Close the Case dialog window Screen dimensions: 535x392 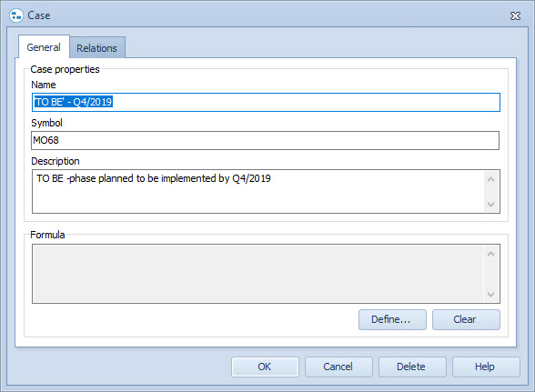click(x=515, y=15)
